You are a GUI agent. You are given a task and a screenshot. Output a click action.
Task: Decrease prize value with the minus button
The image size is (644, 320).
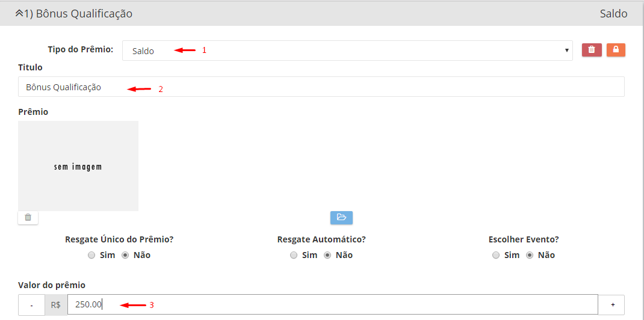31,305
